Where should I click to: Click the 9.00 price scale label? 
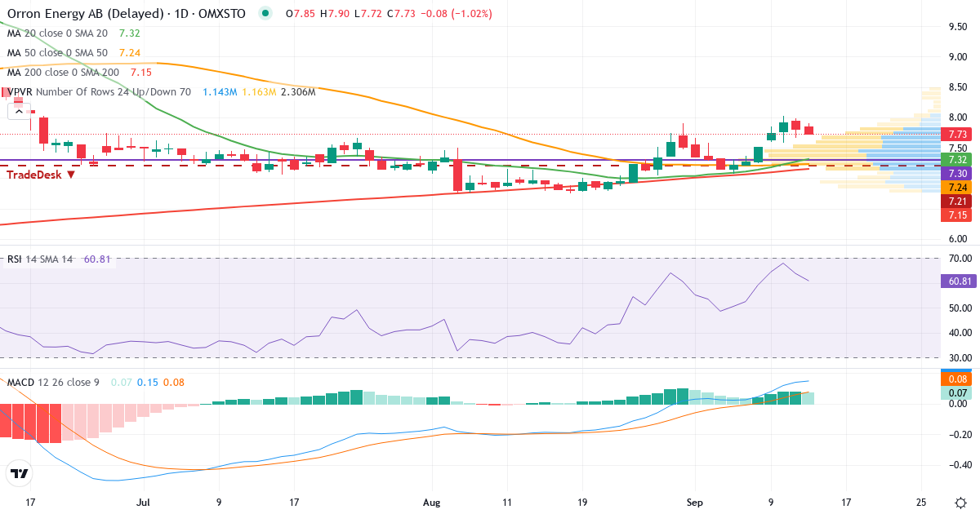958,56
